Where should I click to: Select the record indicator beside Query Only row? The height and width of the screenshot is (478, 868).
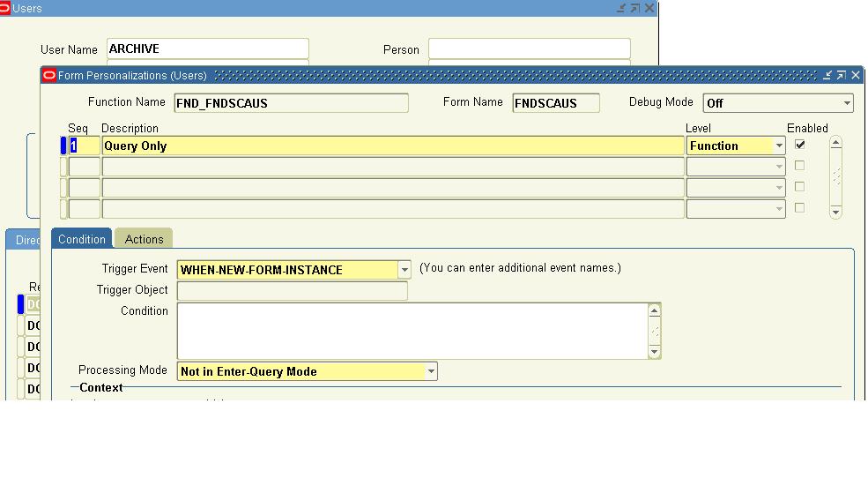point(63,146)
